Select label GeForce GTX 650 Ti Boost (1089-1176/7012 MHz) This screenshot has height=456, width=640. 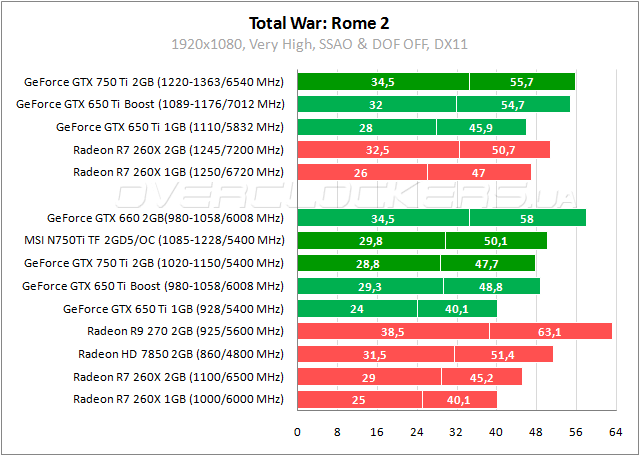pyautogui.click(x=150, y=105)
